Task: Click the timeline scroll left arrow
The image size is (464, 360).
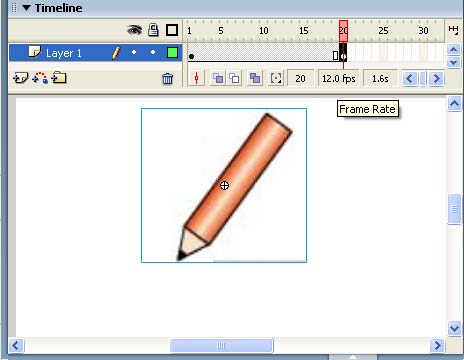Action: 410,79
